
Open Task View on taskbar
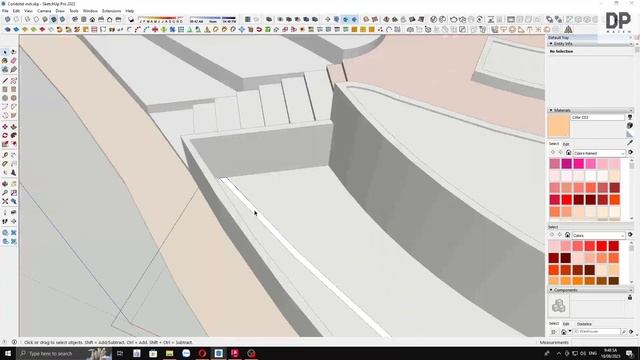tap(120, 353)
